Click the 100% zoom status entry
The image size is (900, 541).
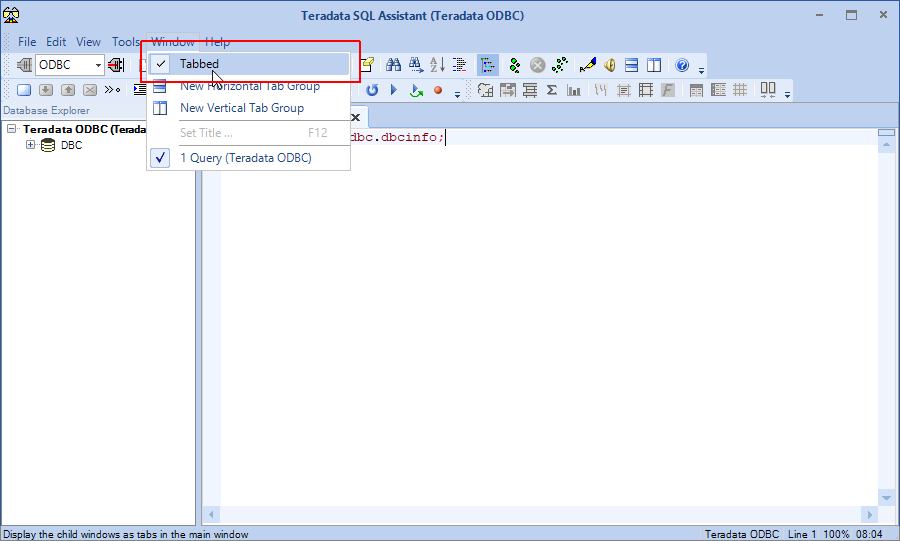click(x=836, y=534)
